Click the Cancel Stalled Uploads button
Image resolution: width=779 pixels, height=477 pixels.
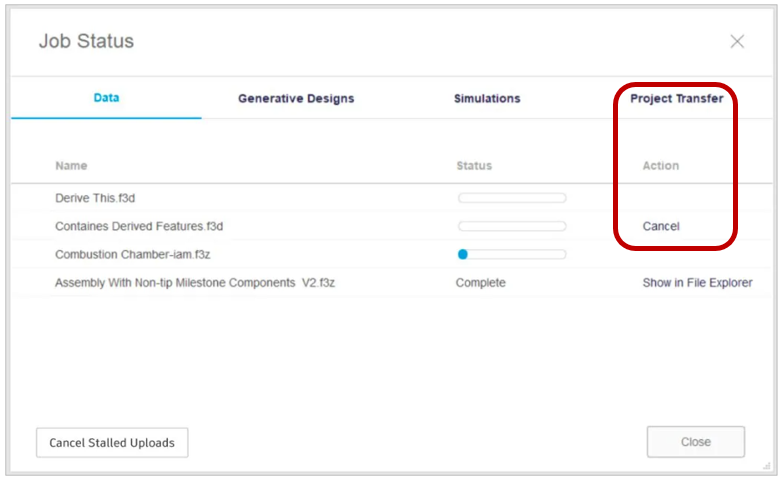[x=112, y=443]
